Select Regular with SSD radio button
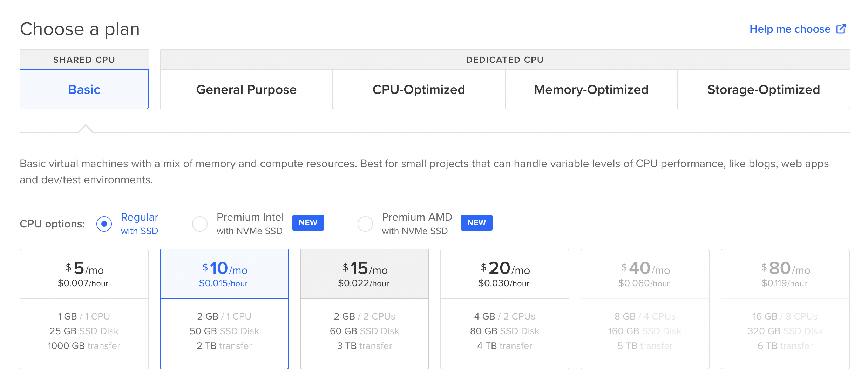This screenshot has width=868, height=391. point(104,224)
